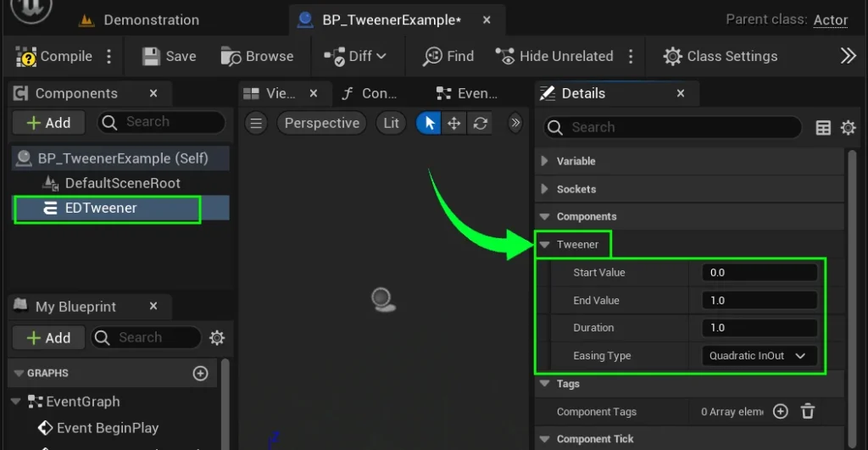Select the viewport rotate tool
Viewport: 868px width, 450px height.
pyautogui.click(x=481, y=124)
